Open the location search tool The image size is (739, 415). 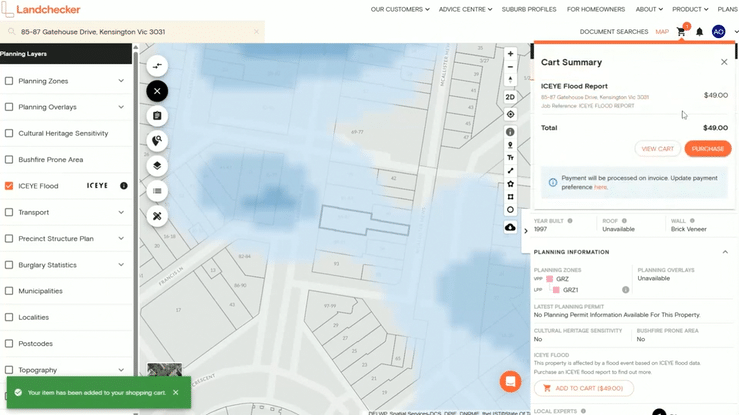[157, 141]
